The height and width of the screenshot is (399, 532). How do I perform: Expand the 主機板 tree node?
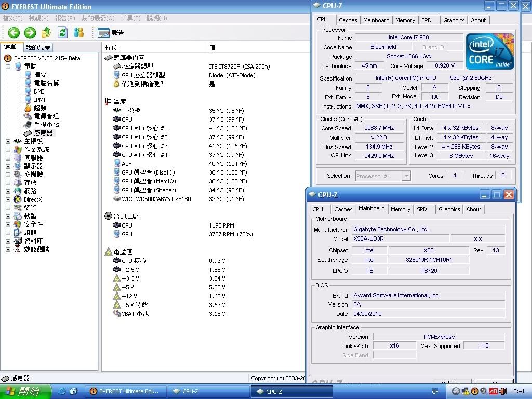8,141
